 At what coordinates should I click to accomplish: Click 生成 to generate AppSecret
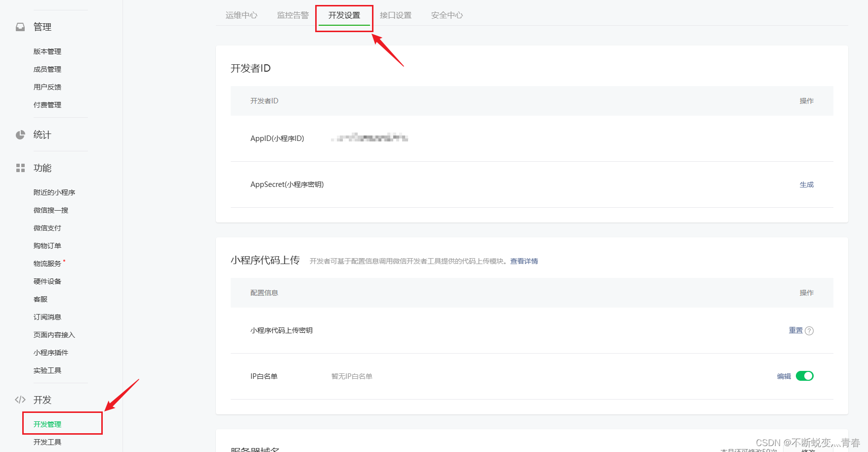coord(807,184)
